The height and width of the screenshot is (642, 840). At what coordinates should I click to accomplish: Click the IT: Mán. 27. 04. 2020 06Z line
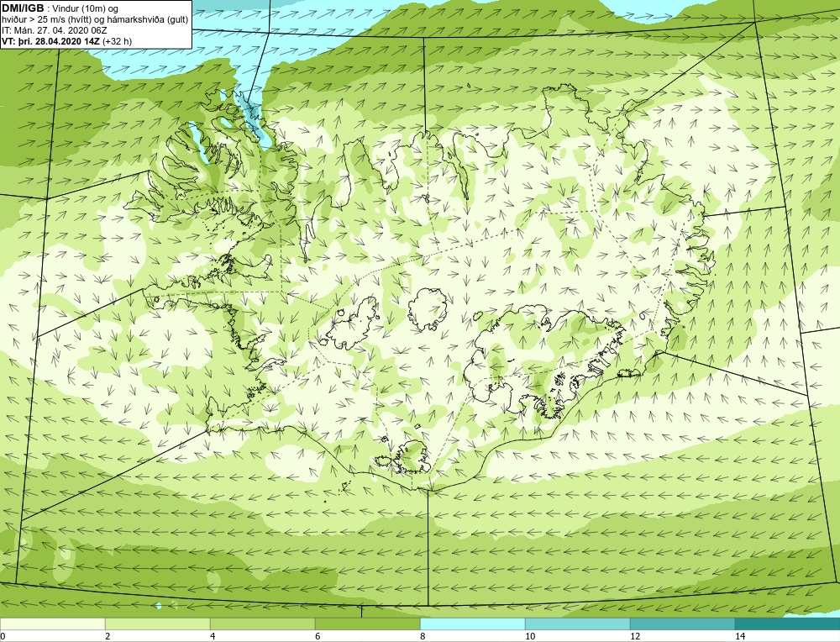55,30
